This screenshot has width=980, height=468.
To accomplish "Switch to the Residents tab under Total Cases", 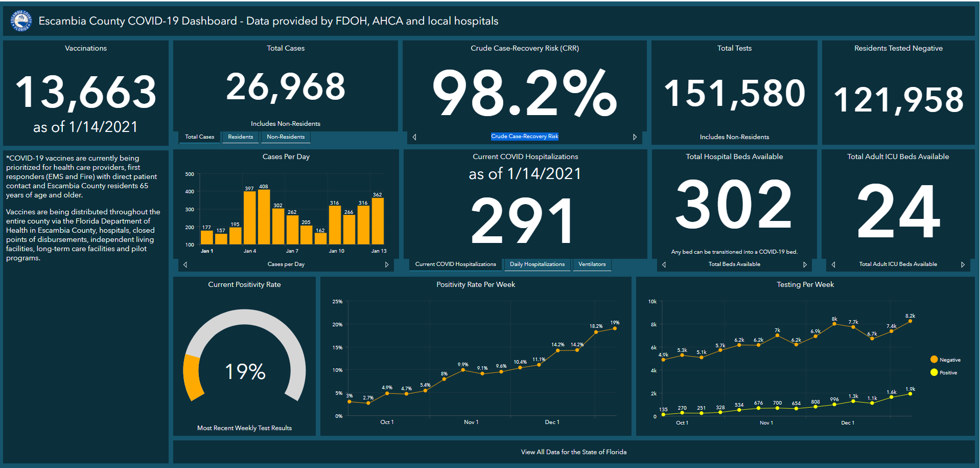I will click(240, 137).
